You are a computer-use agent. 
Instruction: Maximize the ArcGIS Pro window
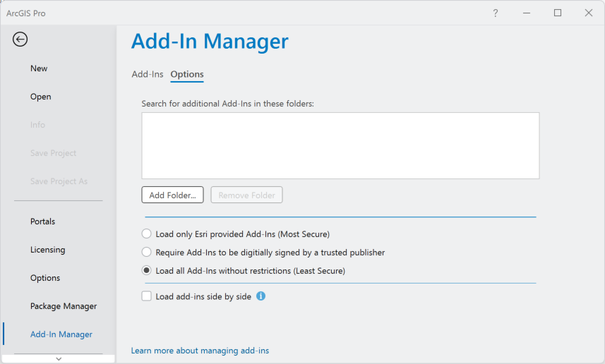point(558,13)
